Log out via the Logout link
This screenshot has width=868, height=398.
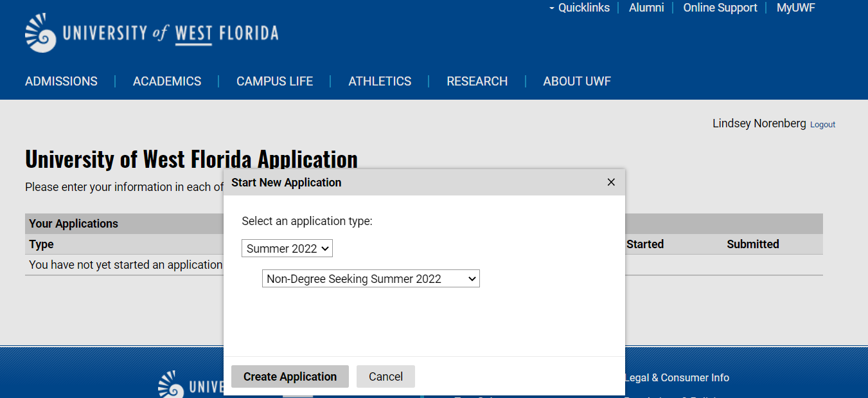click(822, 125)
